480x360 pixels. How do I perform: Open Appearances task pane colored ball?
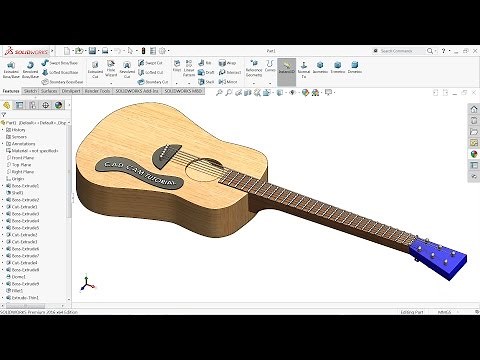pyautogui.click(x=474, y=154)
